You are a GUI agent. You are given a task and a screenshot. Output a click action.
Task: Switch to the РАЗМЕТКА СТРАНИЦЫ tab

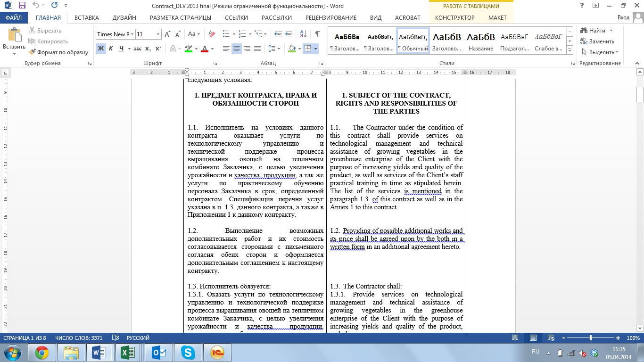click(181, 18)
